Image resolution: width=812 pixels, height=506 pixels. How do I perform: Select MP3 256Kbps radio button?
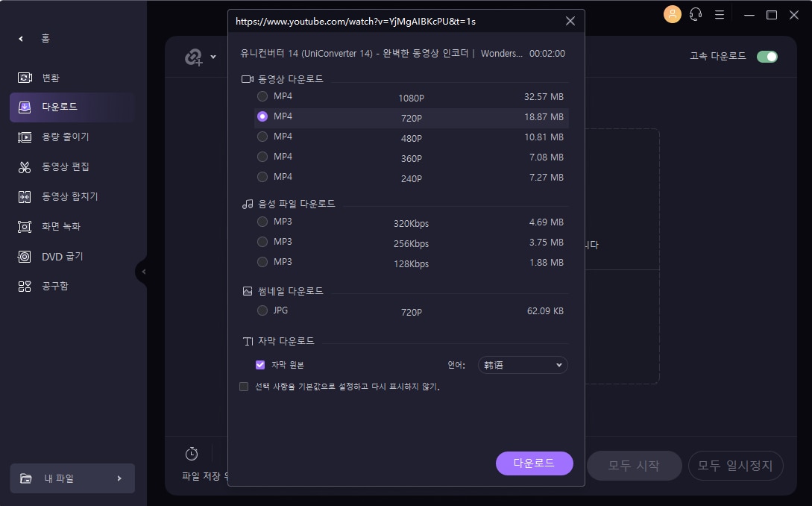[x=262, y=242]
